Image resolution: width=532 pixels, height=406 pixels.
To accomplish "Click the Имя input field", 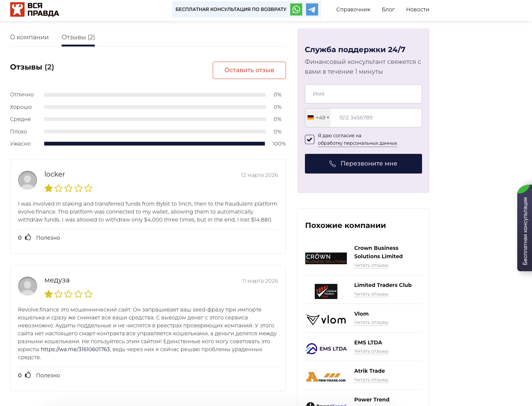I will 363,94.
